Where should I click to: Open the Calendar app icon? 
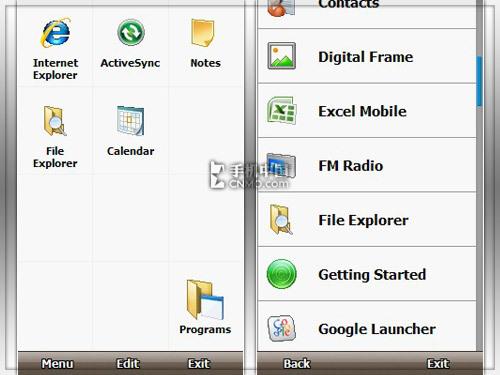point(130,120)
